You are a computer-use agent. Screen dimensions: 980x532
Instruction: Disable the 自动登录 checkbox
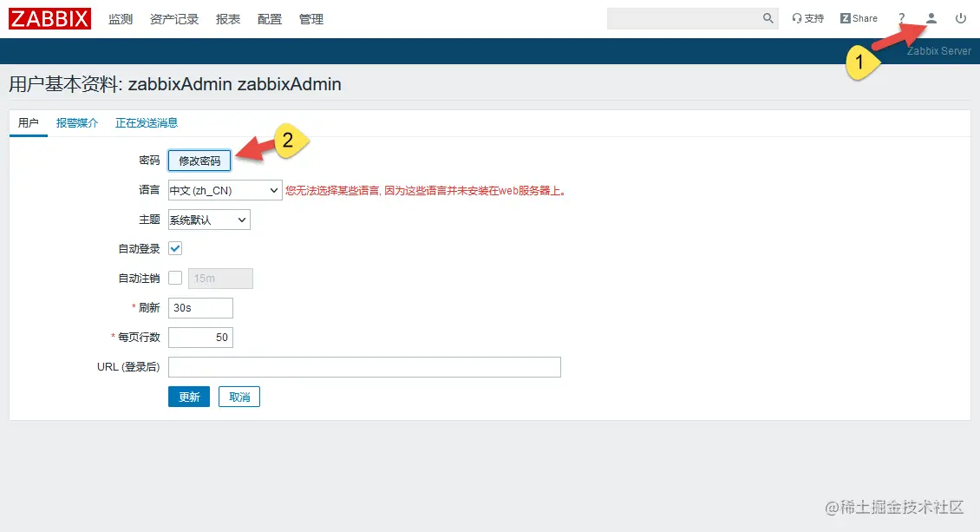pos(174,248)
